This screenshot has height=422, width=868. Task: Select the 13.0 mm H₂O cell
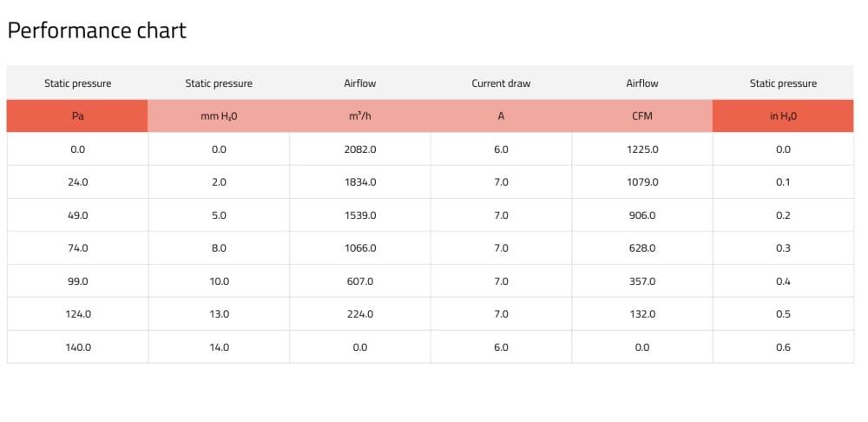pos(219,314)
